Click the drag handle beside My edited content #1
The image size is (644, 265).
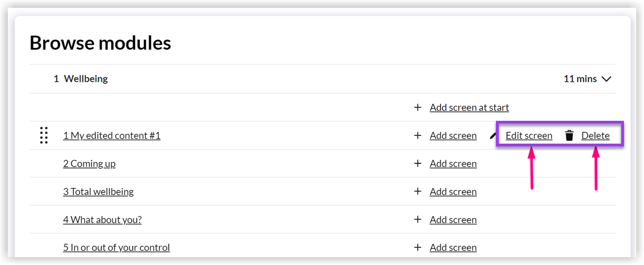[44, 136]
